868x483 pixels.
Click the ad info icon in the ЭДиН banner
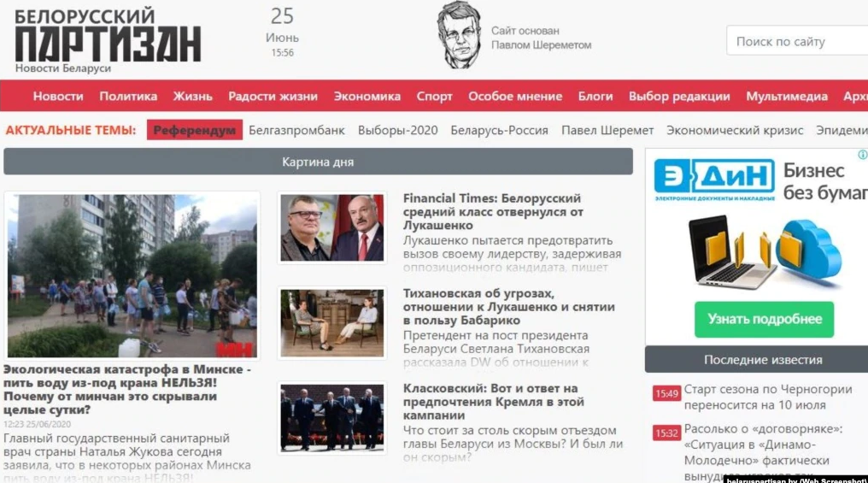click(863, 155)
